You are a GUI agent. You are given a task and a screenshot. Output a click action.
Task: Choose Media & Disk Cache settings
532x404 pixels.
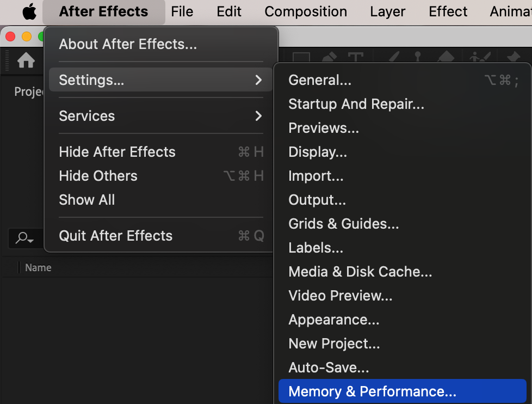(x=360, y=272)
